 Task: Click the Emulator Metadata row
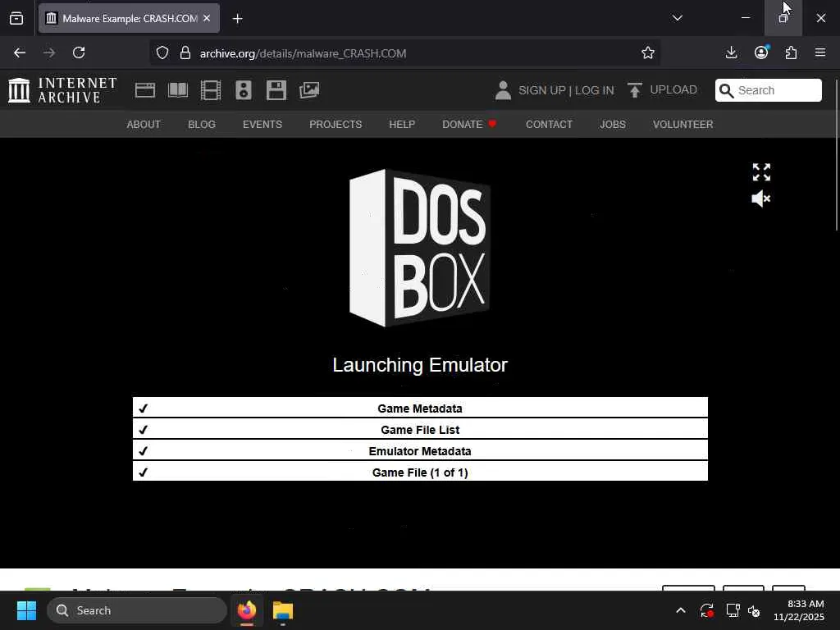tap(420, 450)
